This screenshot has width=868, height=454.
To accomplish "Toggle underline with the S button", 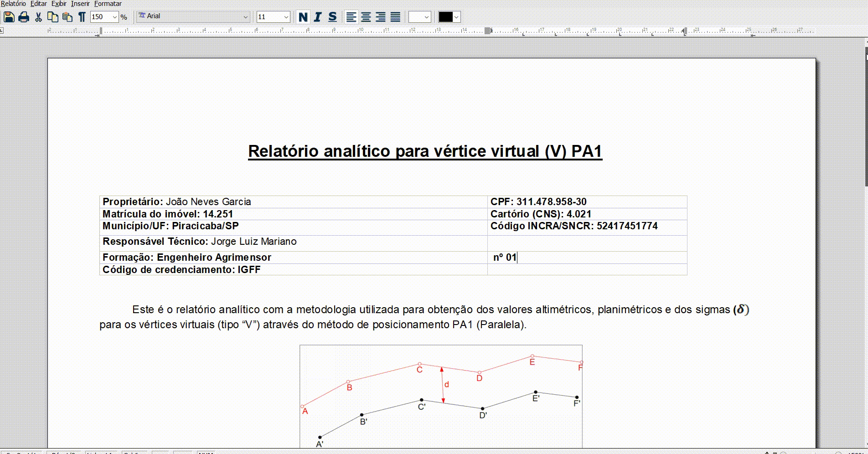I will pos(332,17).
